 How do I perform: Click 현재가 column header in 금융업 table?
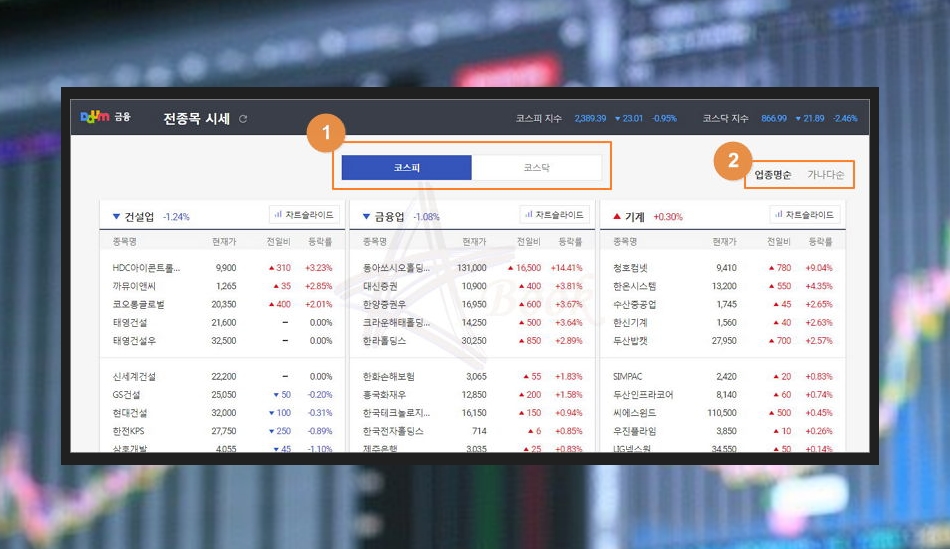click(474, 242)
